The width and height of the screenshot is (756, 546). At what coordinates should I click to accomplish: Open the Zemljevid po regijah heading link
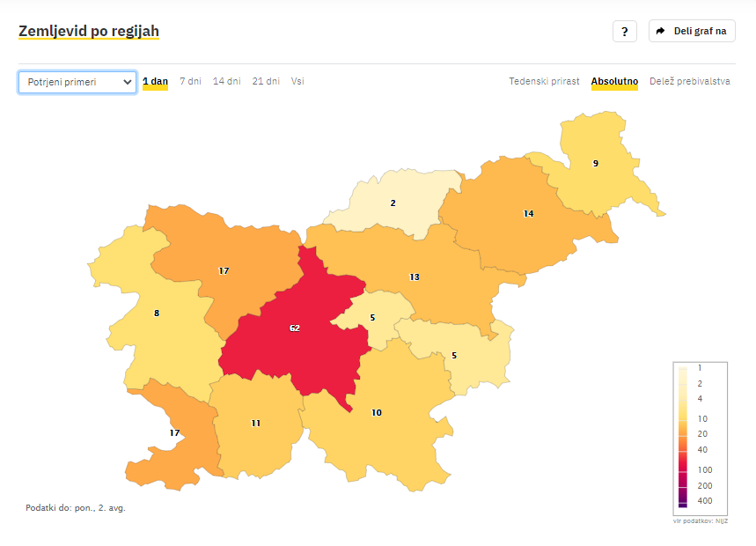[89, 31]
